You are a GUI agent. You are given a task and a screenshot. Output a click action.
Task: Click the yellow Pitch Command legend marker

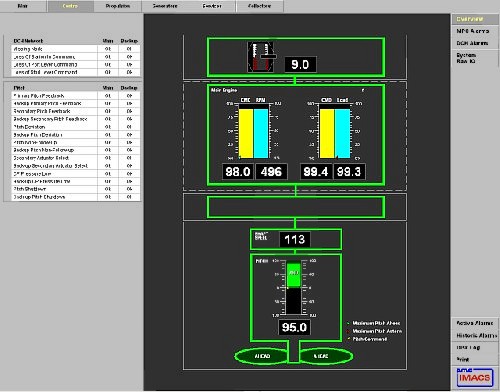[348, 339]
